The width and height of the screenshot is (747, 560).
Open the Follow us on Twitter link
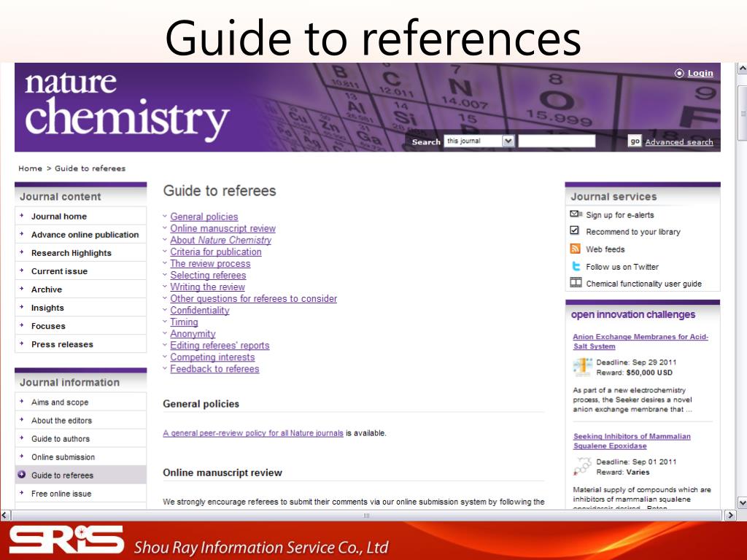[x=622, y=267]
